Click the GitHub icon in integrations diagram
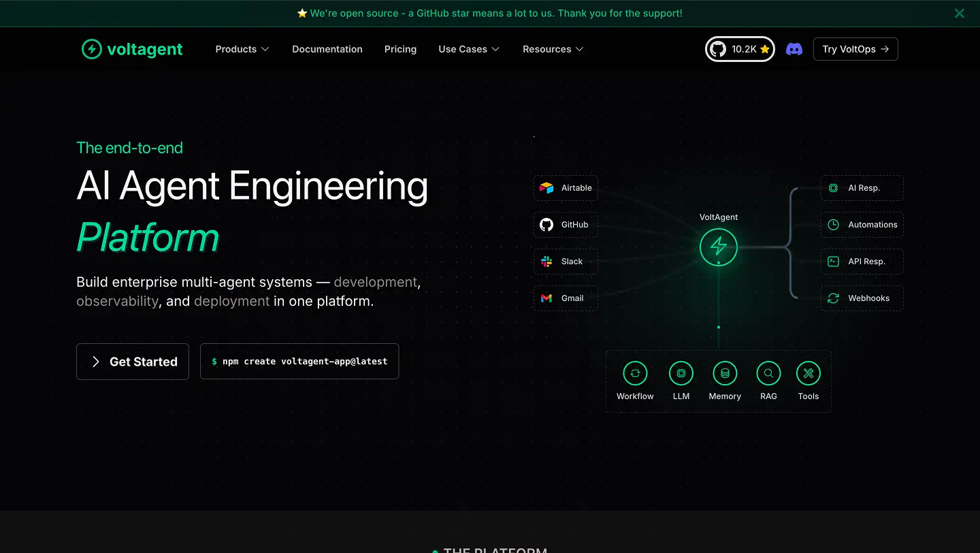Screen dimensions: 980x553 546,225
